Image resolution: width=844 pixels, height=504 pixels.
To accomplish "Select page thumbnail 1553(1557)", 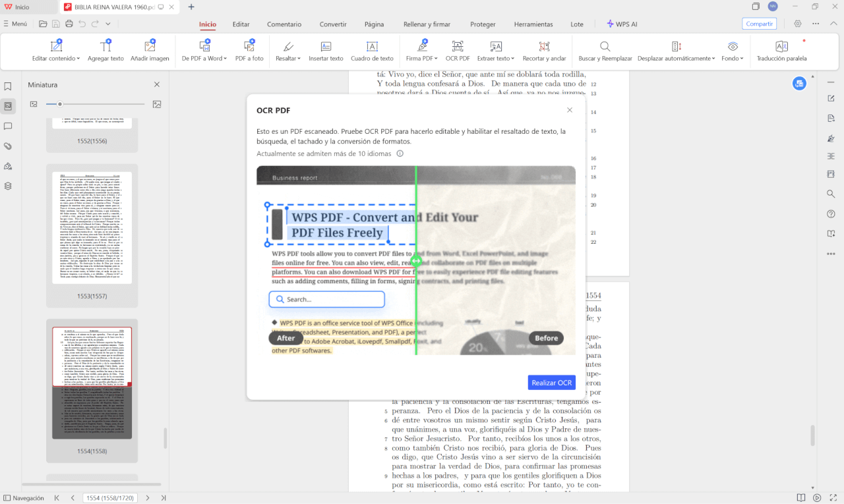I will point(92,227).
